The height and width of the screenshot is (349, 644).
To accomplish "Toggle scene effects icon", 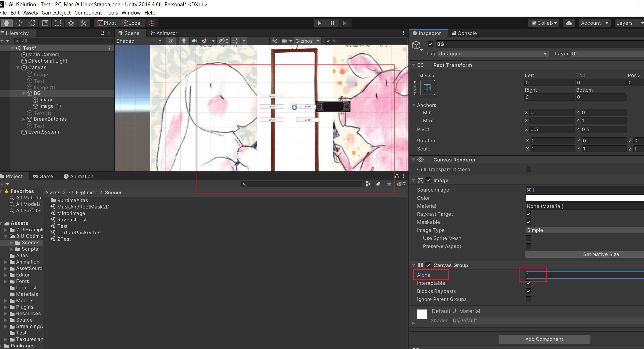I will coord(204,41).
